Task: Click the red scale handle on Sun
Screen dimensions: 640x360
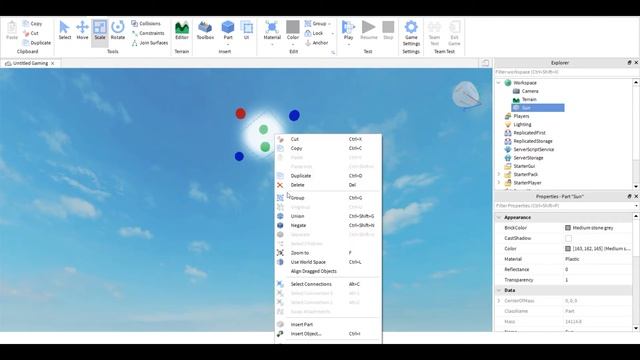Action: click(x=241, y=113)
